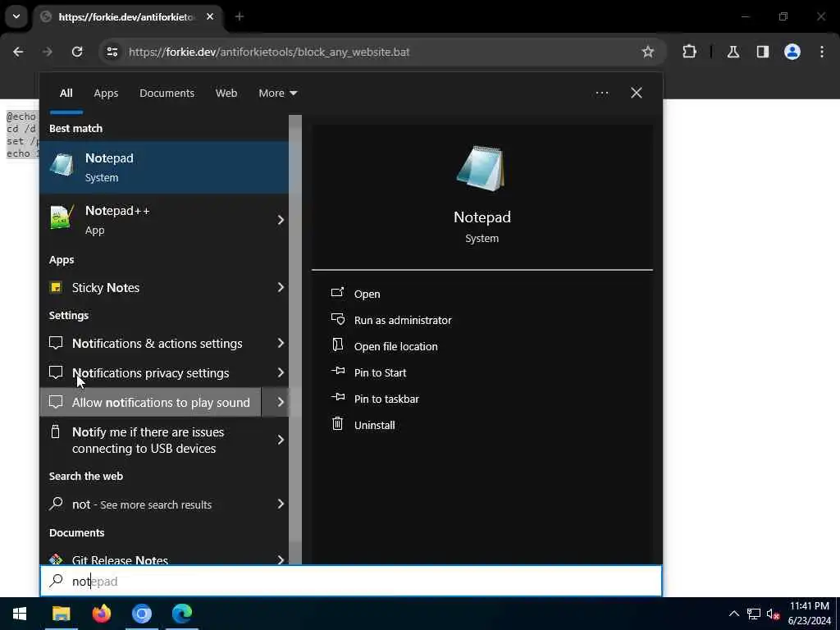Expand Sticky Notes result chevron
This screenshot has height=630, width=840.
pyautogui.click(x=281, y=288)
